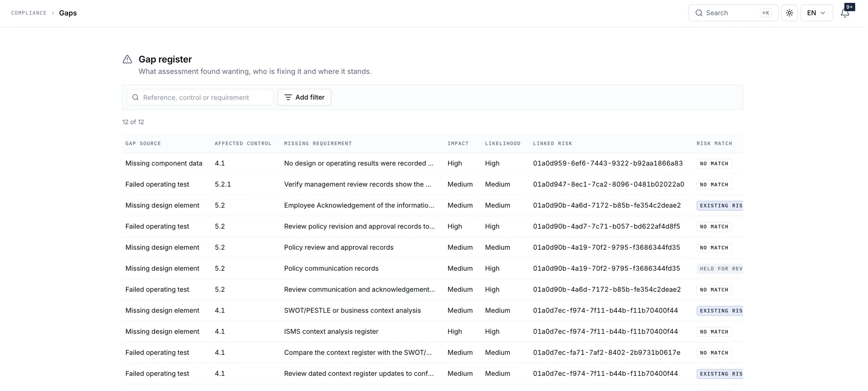
Task: Open Policy communication records requirement
Action: point(331,268)
